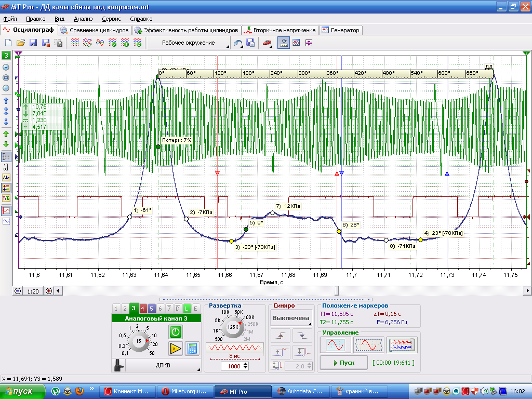Select channel 4 tab in channel panel
Screen dimensions: 532x399
tap(142, 309)
